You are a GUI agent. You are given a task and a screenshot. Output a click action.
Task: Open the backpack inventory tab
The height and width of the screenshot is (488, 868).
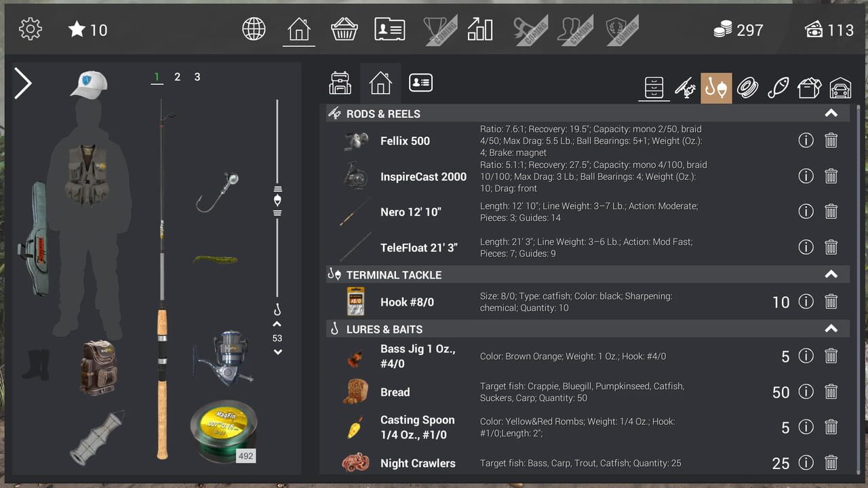click(340, 82)
